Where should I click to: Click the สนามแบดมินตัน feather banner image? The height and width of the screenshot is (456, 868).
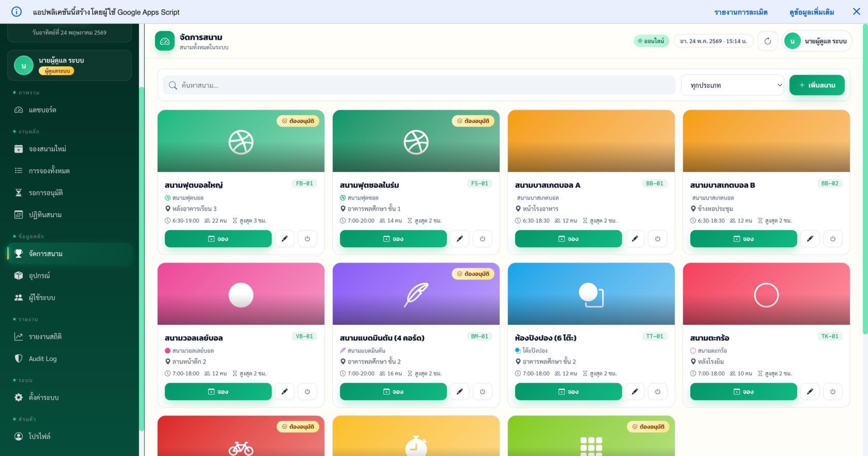416,294
